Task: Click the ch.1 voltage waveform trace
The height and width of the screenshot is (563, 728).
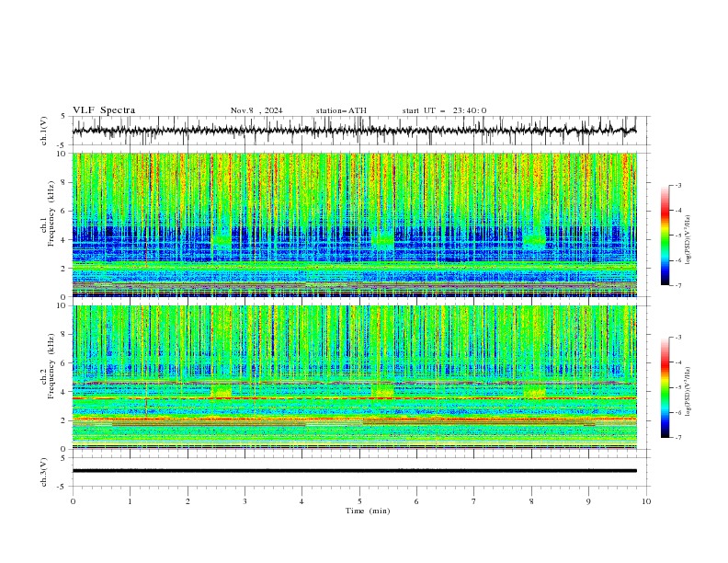Action: tap(354, 131)
